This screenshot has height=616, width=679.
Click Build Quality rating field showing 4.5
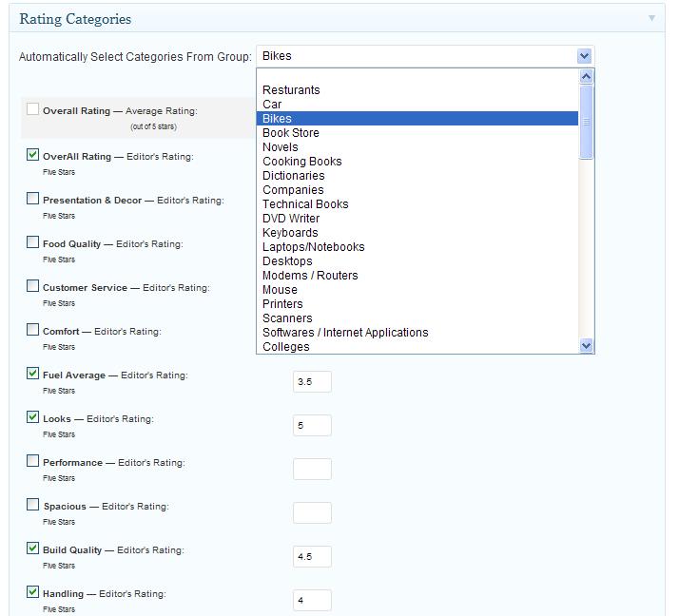[312, 557]
